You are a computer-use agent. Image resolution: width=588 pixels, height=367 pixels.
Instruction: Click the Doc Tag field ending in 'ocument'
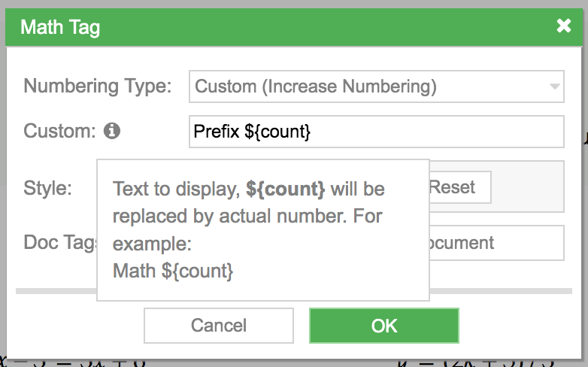496,243
